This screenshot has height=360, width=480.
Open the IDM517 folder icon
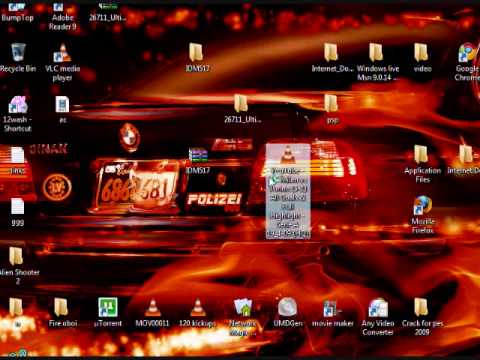pos(197,57)
